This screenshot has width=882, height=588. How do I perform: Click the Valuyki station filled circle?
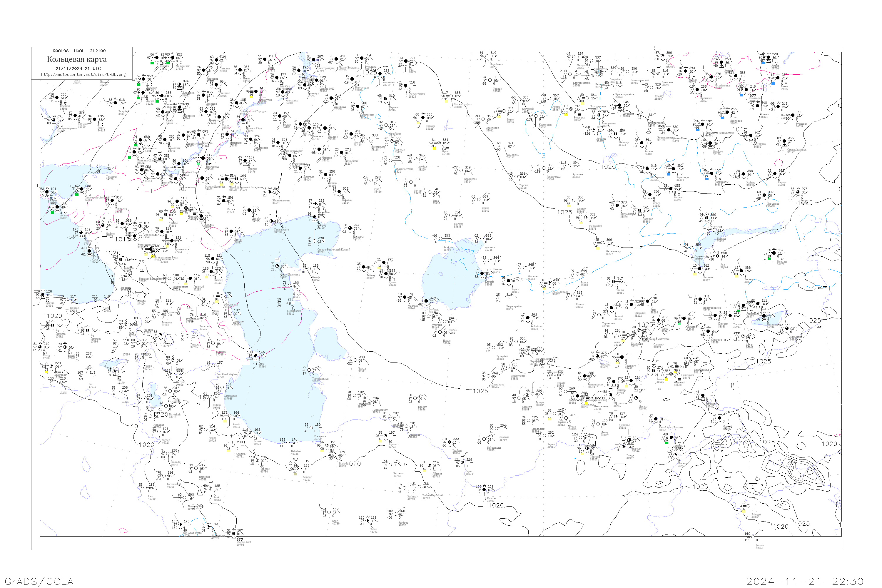point(116,103)
